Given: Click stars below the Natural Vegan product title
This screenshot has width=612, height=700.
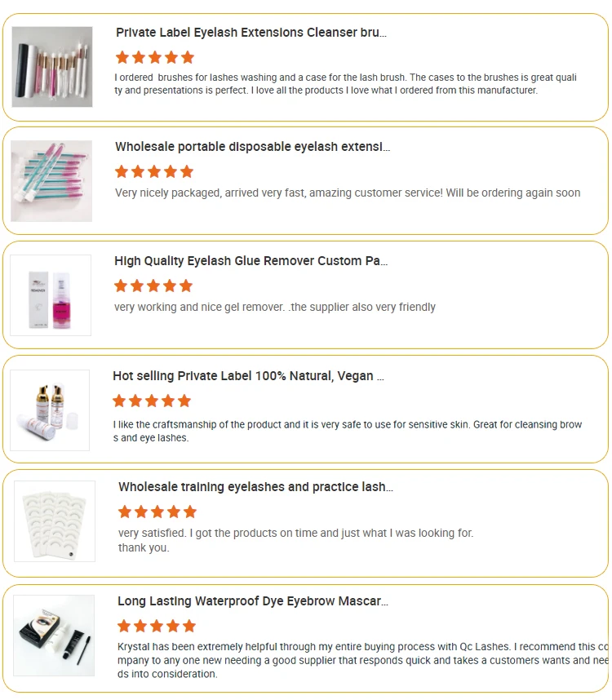Looking at the screenshot, I should coord(152,401).
